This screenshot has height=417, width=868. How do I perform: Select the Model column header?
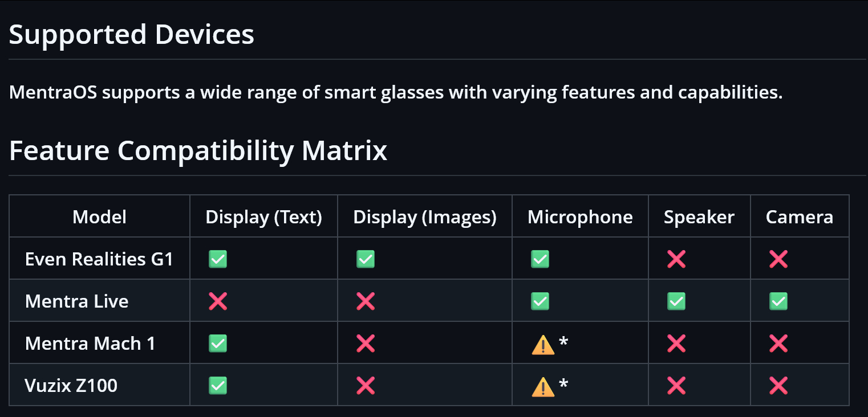pos(100,216)
